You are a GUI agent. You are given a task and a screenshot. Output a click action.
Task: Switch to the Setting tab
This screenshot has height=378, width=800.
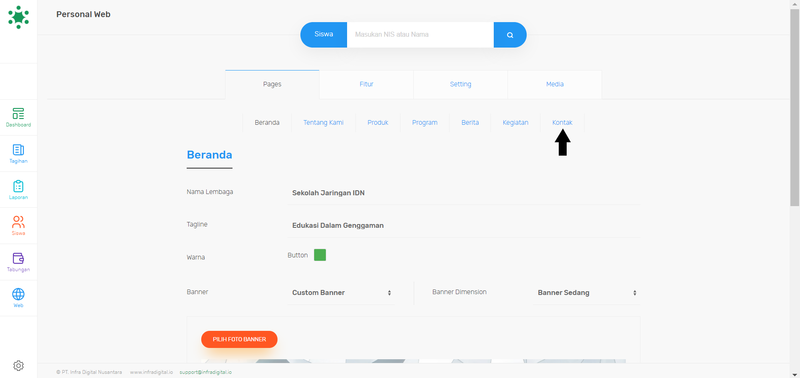pyautogui.click(x=460, y=84)
